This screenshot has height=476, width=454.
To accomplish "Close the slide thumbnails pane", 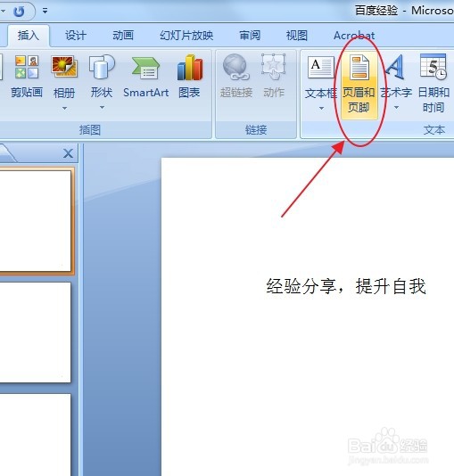I will (x=69, y=153).
